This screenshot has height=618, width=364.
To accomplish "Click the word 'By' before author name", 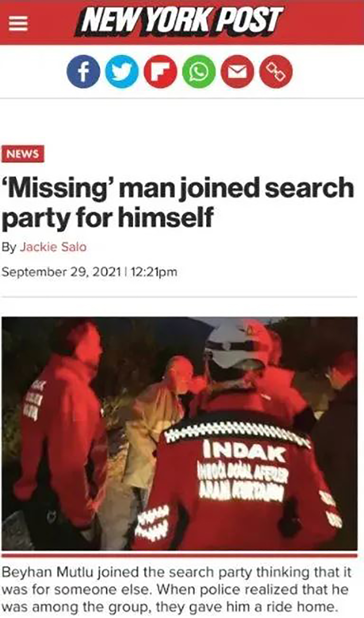I will coord(9,248).
